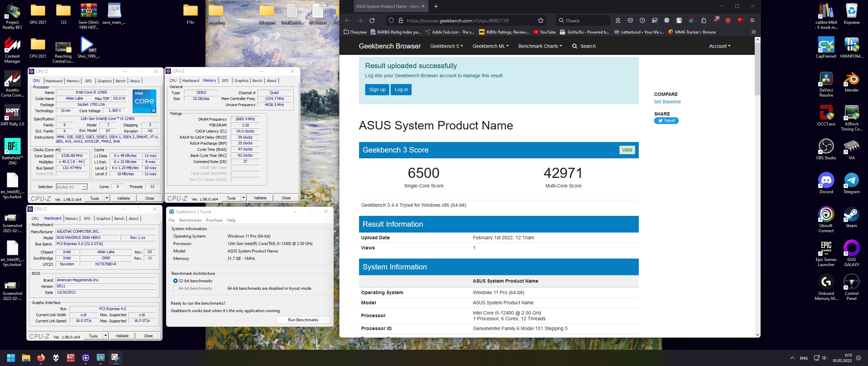Screen dimensions: 868x366
Task: Launch OBS Studio desktop shortcut
Action: pos(826,149)
